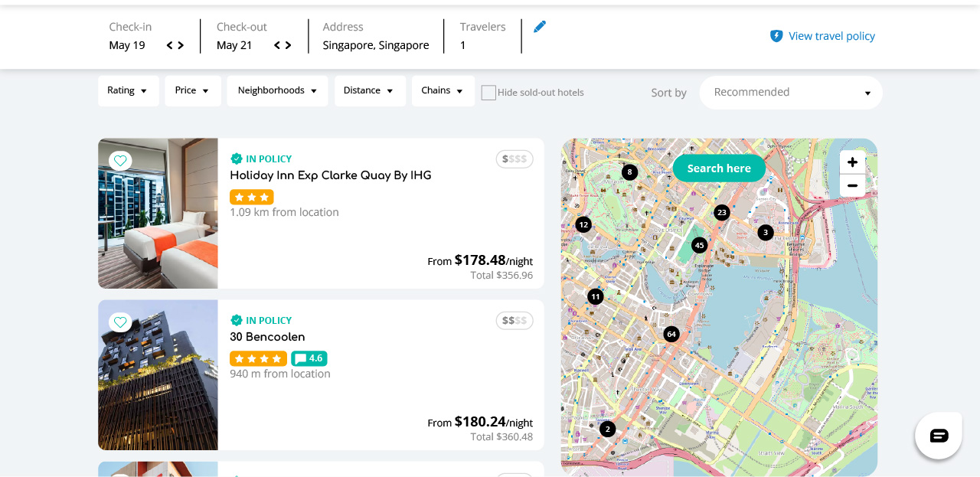Viewport: 980px width, 477px height.
Task: Enable Hide sold-out hotels checkbox
Action: pyautogui.click(x=488, y=93)
